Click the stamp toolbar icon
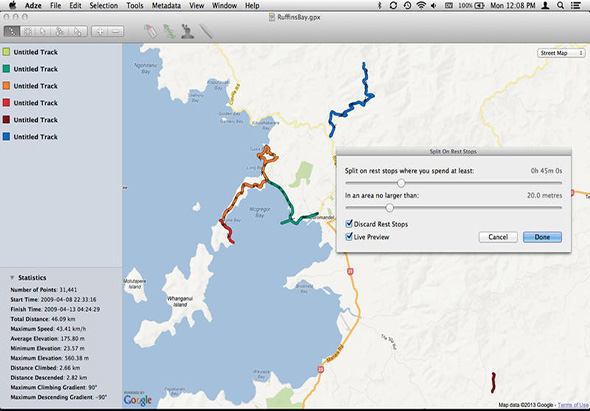The image size is (590, 411). (187, 31)
